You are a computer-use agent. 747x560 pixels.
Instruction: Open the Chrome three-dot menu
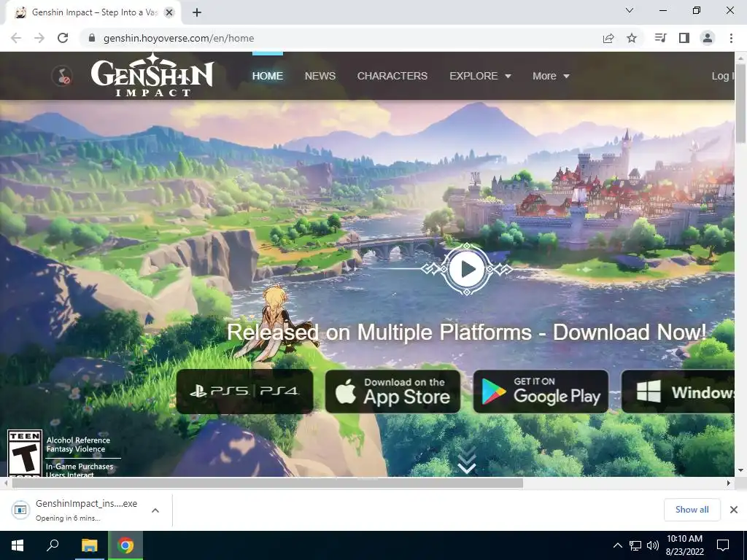pyautogui.click(x=731, y=38)
